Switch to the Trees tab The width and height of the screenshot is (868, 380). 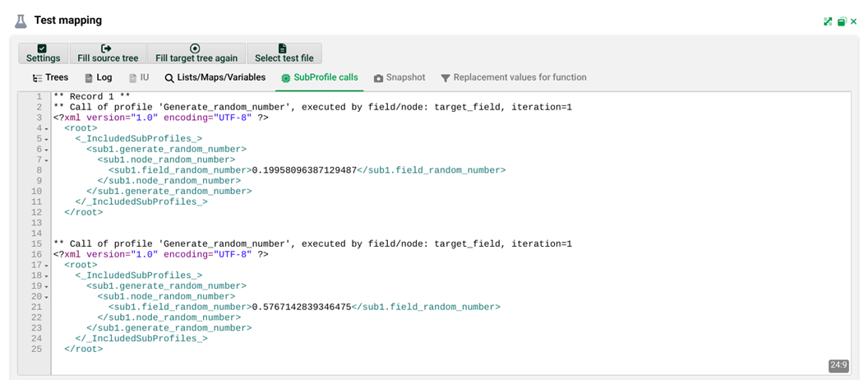point(50,78)
